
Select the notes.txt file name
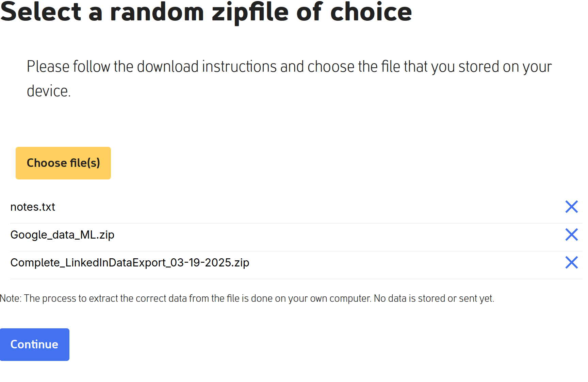tap(33, 207)
